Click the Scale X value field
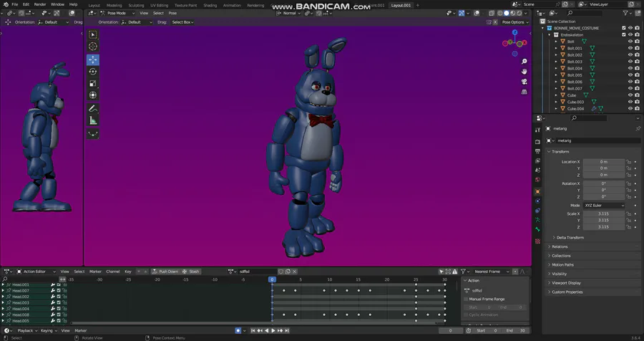The width and height of the screenshot is (644, 341). (x=603, y=214)
